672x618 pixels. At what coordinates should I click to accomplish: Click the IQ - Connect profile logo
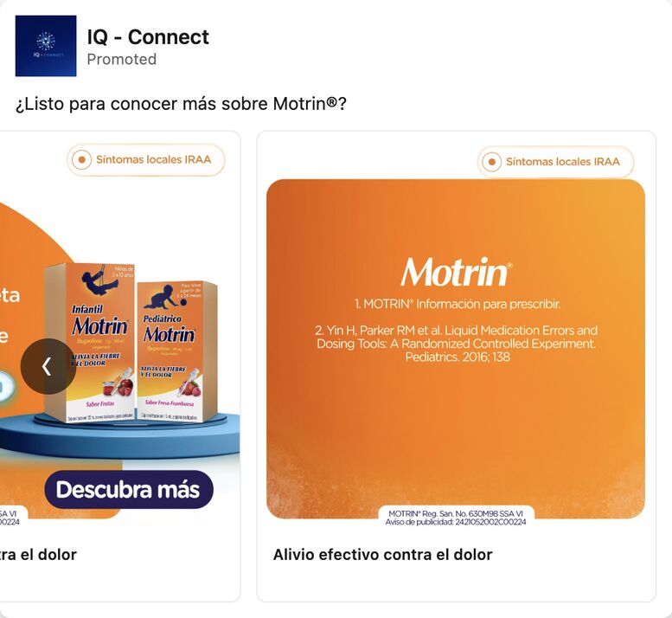(46, 46)
